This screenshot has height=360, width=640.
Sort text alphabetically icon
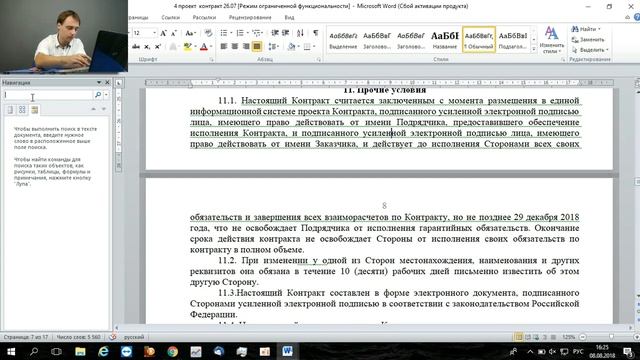[300, 33]
